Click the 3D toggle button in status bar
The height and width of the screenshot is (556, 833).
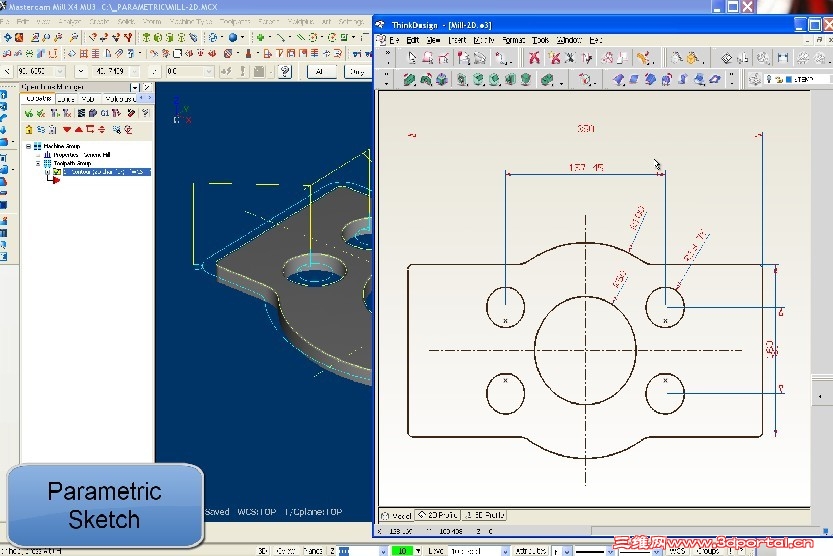pos(262,552)
